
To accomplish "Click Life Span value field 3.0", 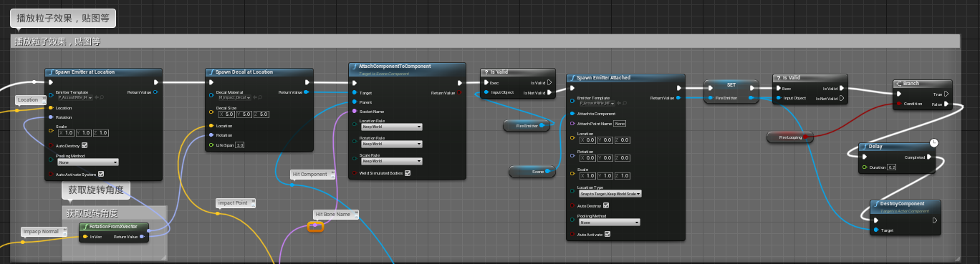I will 240,145.
